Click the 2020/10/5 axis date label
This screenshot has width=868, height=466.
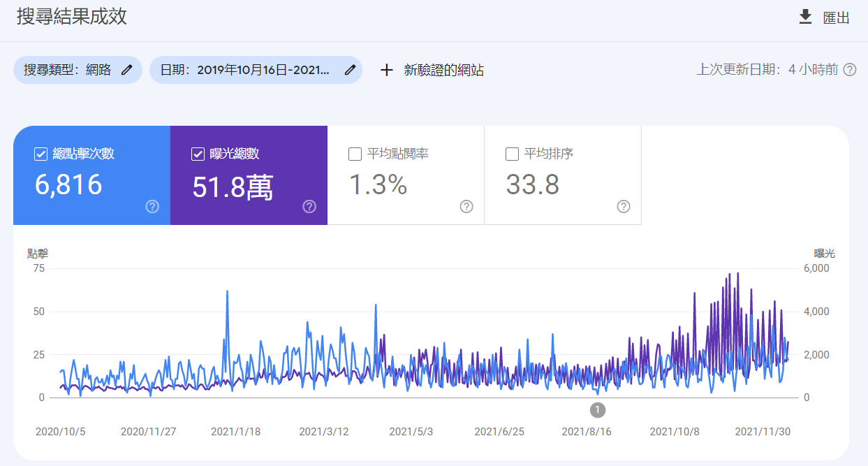pos(61,432)
